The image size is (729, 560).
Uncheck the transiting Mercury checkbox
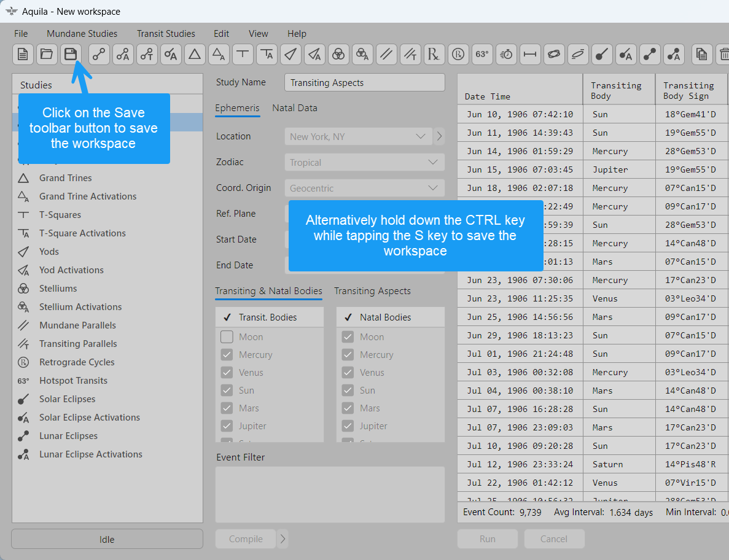pyautogui.click(x=227, y=354)
